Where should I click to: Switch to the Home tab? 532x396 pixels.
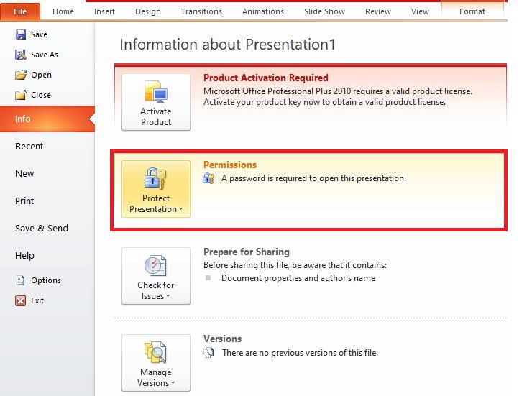(x=63, y=11)
